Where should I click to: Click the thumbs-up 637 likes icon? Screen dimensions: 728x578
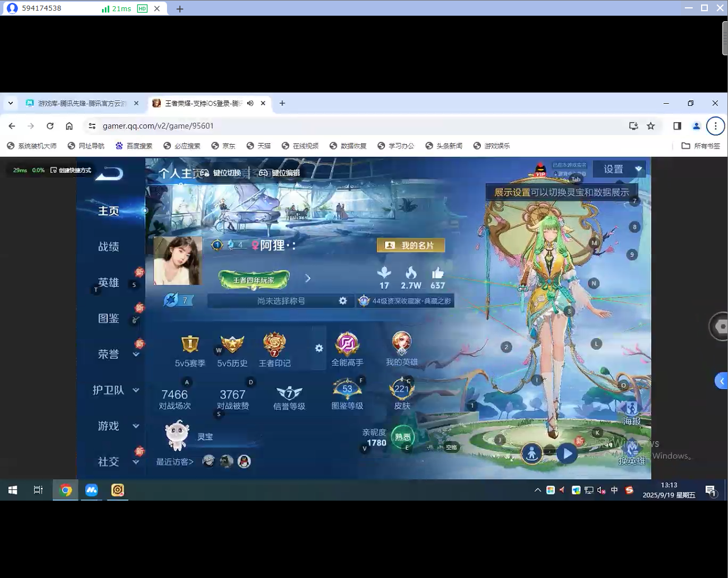[438, 273]
